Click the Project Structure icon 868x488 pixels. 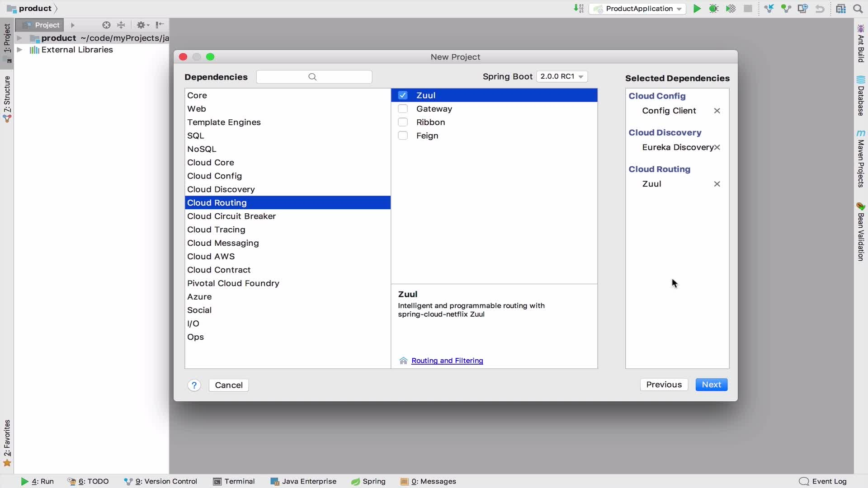pyautogui.click(x=840, y=9)
